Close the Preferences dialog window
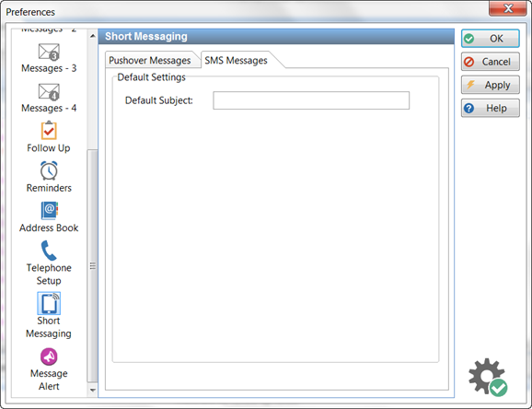Image resolution: width=532 pixels, height=409 pixels. [x=507, y=8]
